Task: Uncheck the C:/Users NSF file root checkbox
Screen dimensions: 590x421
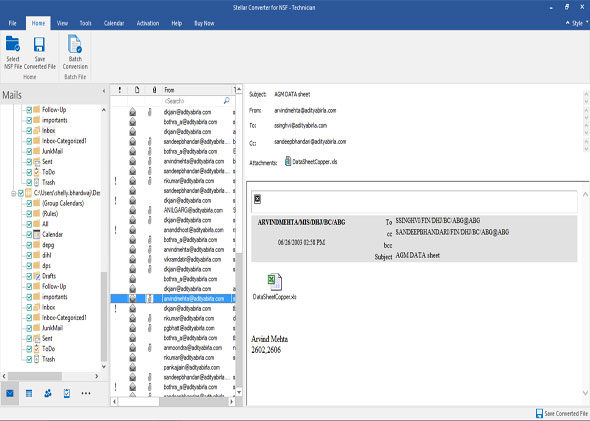Action: [21, 193]
